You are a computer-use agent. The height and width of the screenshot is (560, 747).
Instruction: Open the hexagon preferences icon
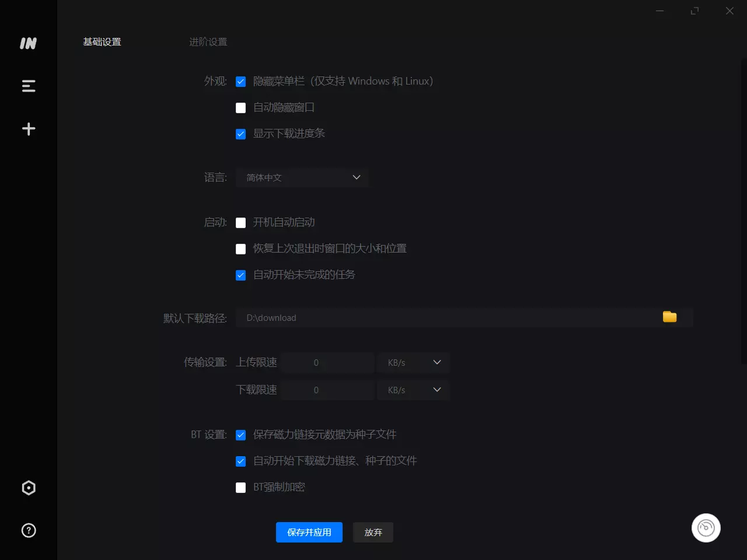click(29, 488)
